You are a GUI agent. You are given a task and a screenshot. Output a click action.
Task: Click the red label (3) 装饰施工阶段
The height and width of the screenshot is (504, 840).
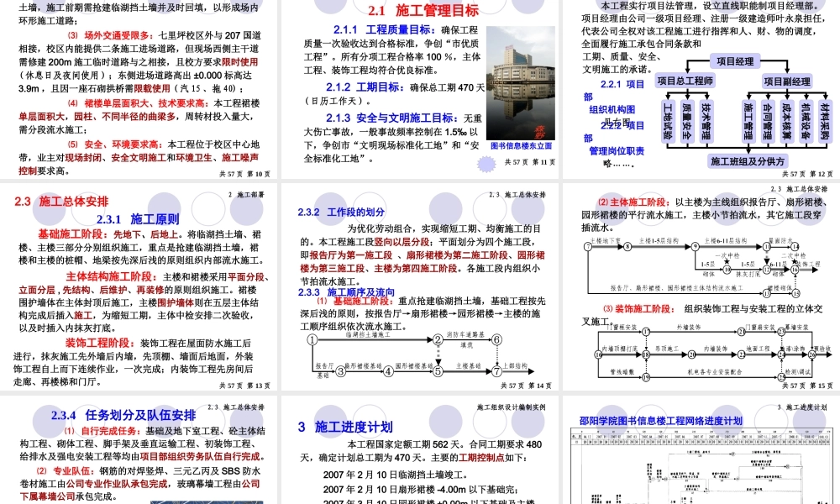pos(638,309)
